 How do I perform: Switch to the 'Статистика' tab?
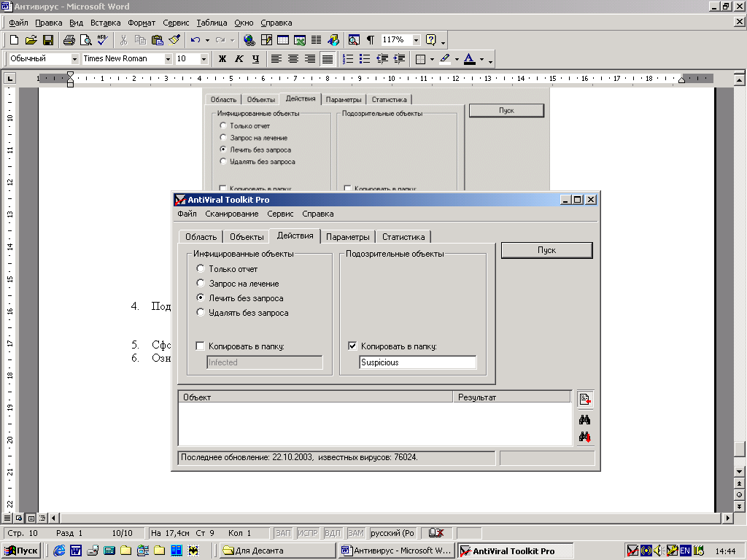(403, 237)
